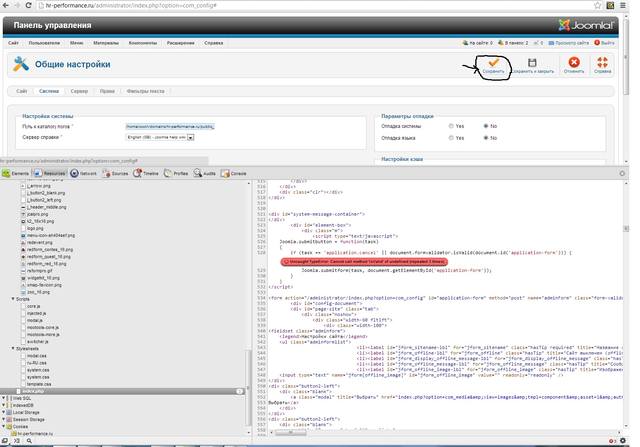Screen dimensions: 640x447
Task: Click the red Uncaught TypeError message
Action: [364, 261]
